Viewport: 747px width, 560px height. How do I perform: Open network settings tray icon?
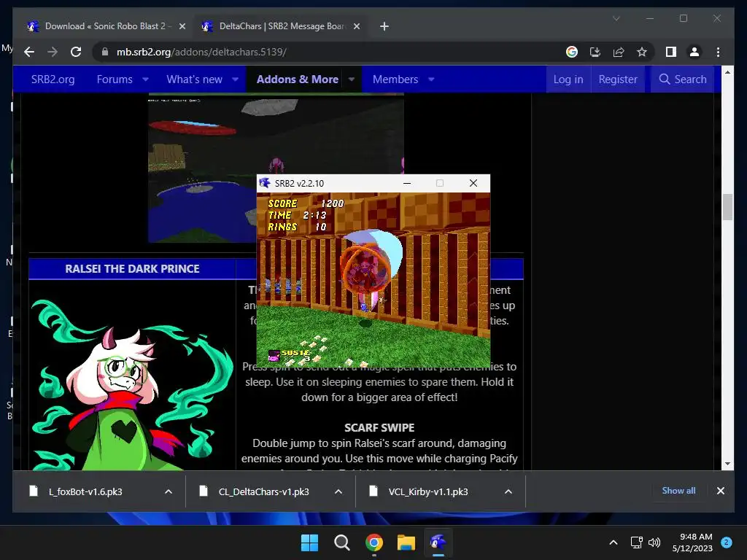coord(636,542)
